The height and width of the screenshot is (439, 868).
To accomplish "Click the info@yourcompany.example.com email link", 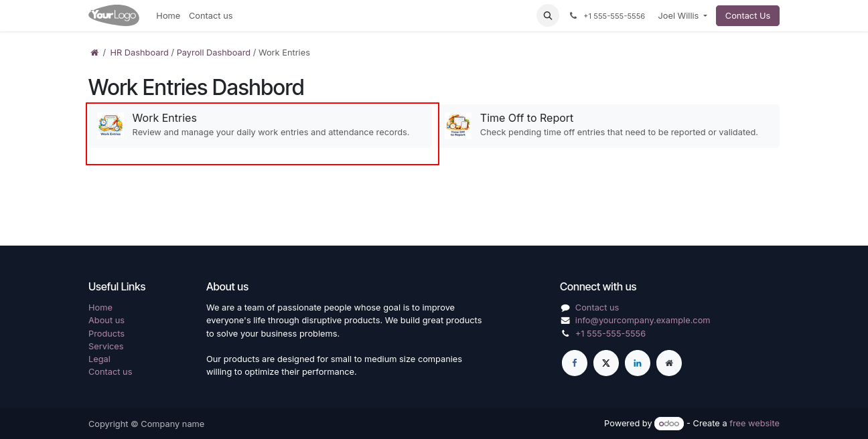I will click(642, 321).
